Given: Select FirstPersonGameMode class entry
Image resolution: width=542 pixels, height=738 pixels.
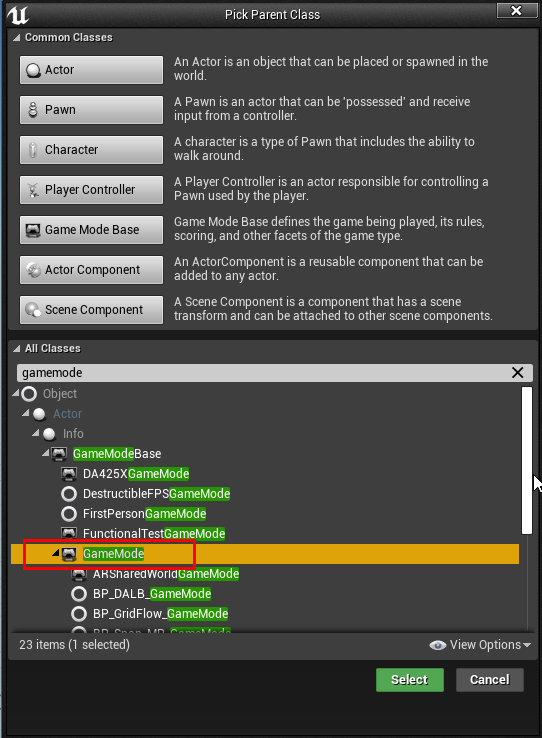Looking at the screenshot, I should pyautogui.click(x=144, y=513).
